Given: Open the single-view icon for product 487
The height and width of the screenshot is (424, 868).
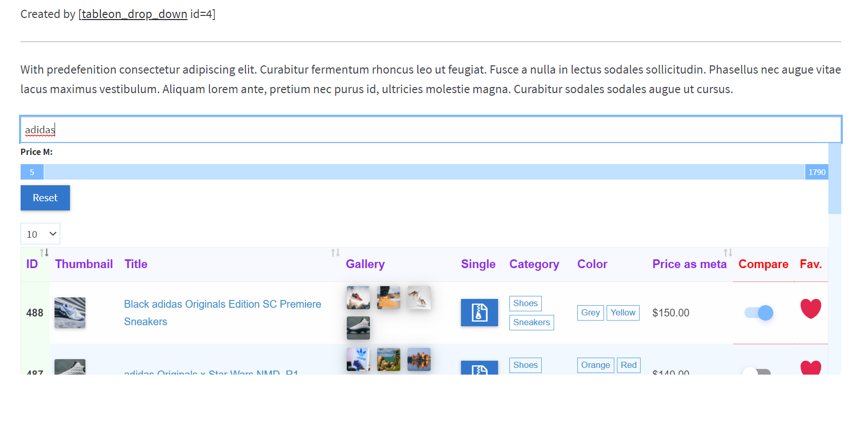Looking at the screenshot, I should click(479, 367).
